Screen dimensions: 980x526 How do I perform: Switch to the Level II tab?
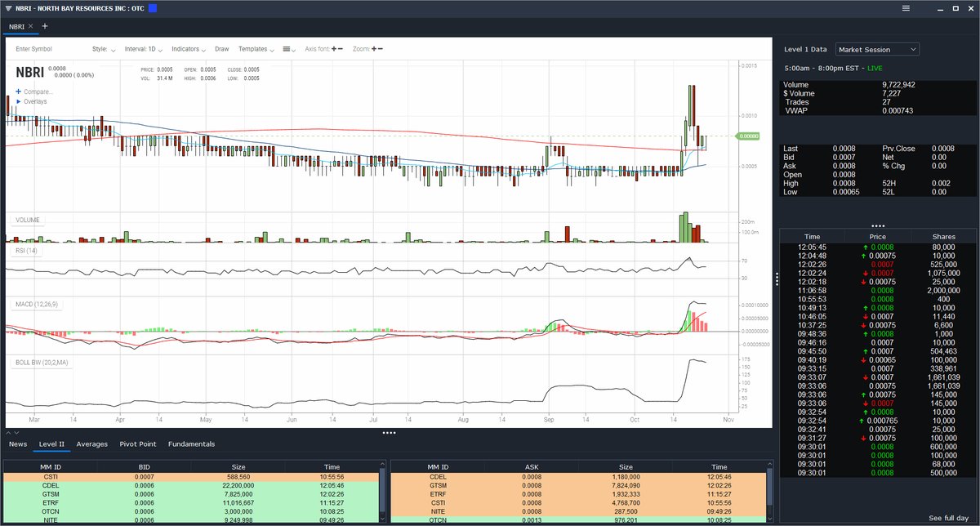[51, 444]
